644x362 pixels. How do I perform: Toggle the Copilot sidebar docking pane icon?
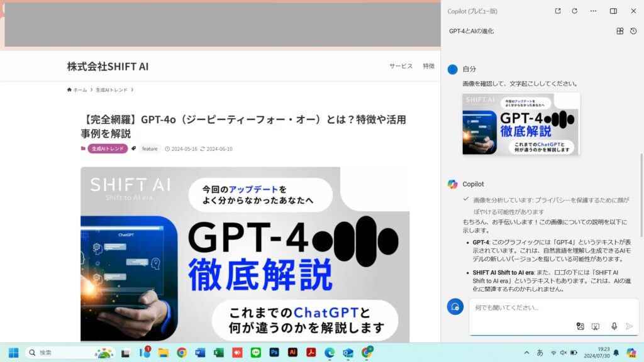613,11
